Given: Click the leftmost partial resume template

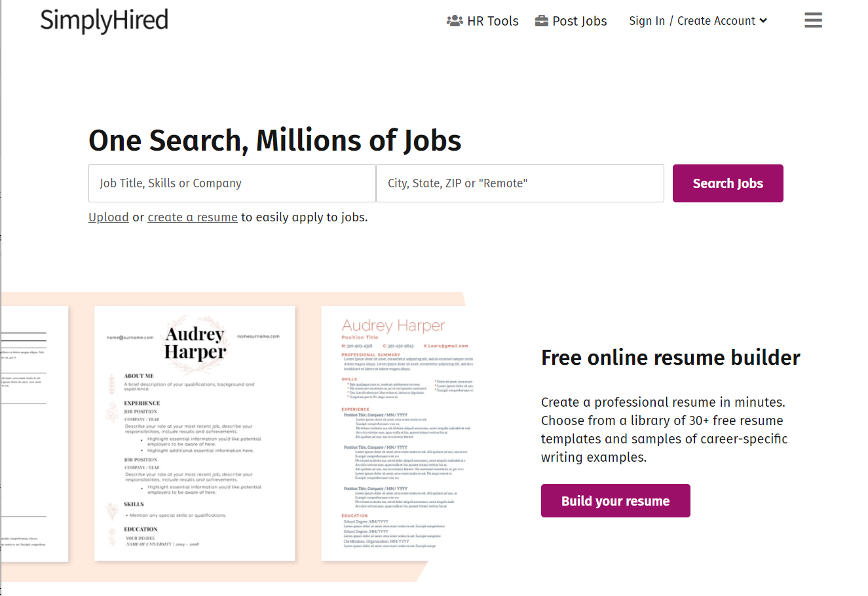Looking at the screenshot, I should coord(33,432).
